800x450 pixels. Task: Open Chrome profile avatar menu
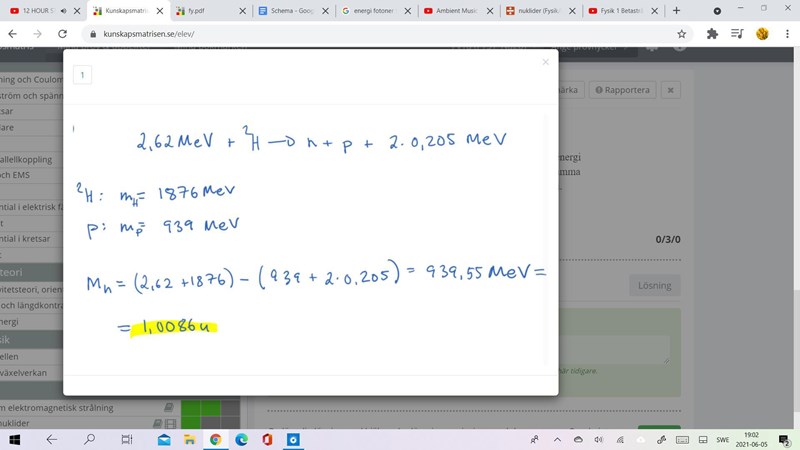click(x=762, y=33)
